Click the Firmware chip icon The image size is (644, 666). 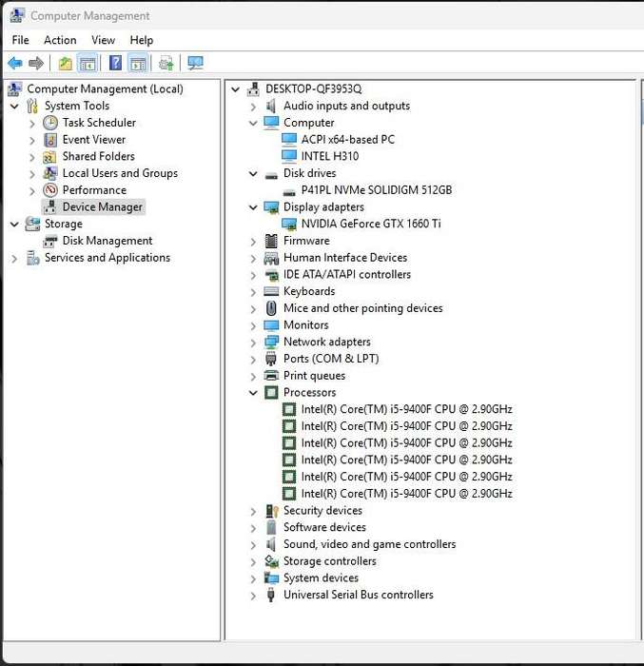point(271,241)
